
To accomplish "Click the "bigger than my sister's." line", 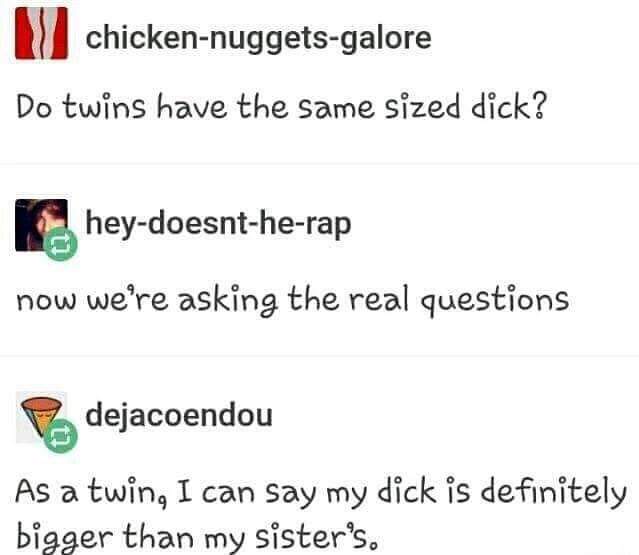I will pyautogui.click(x=197, y=538).
